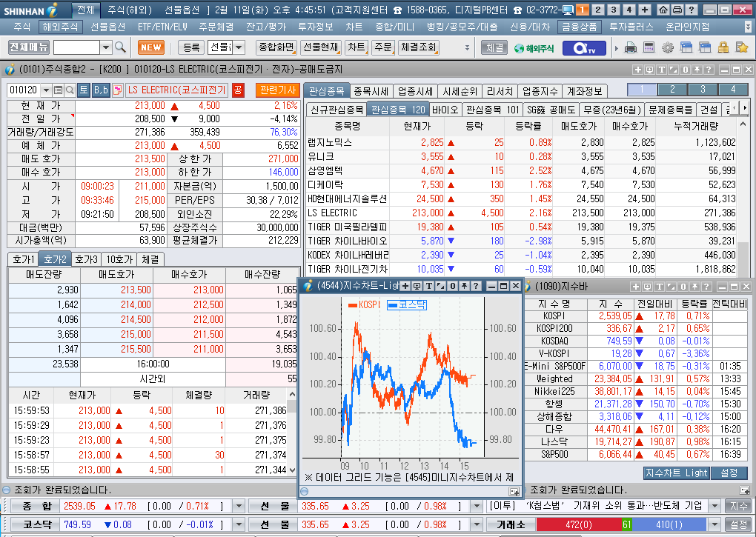Select group button 1 in 주식종합2 window
Viewport: 756px width, 537px height.
click(x=642, y=90)
